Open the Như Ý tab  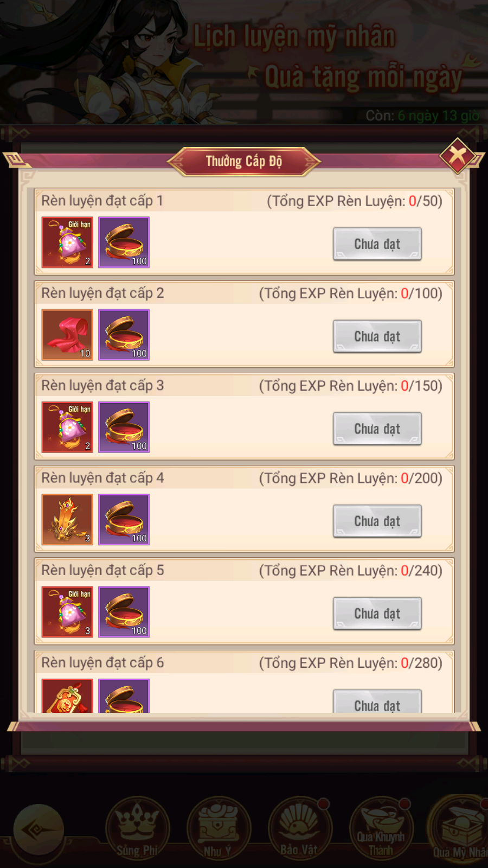click(219, 828)
